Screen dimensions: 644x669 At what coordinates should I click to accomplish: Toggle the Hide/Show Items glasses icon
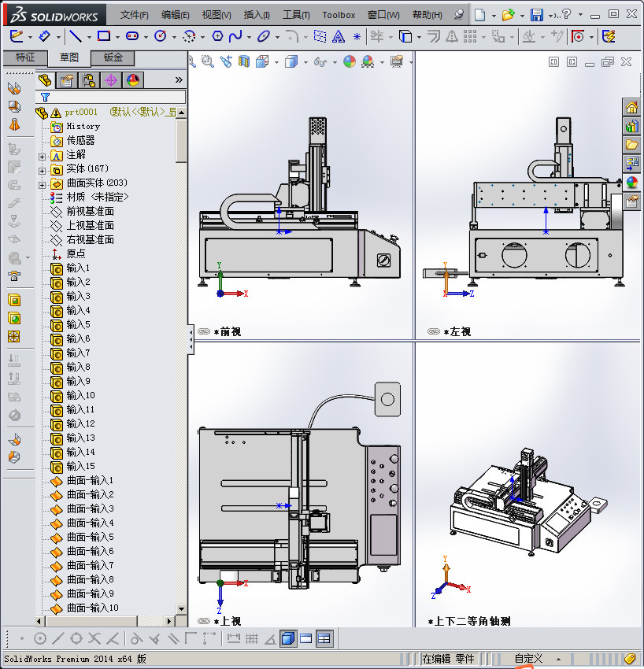[x=320, y=62]
